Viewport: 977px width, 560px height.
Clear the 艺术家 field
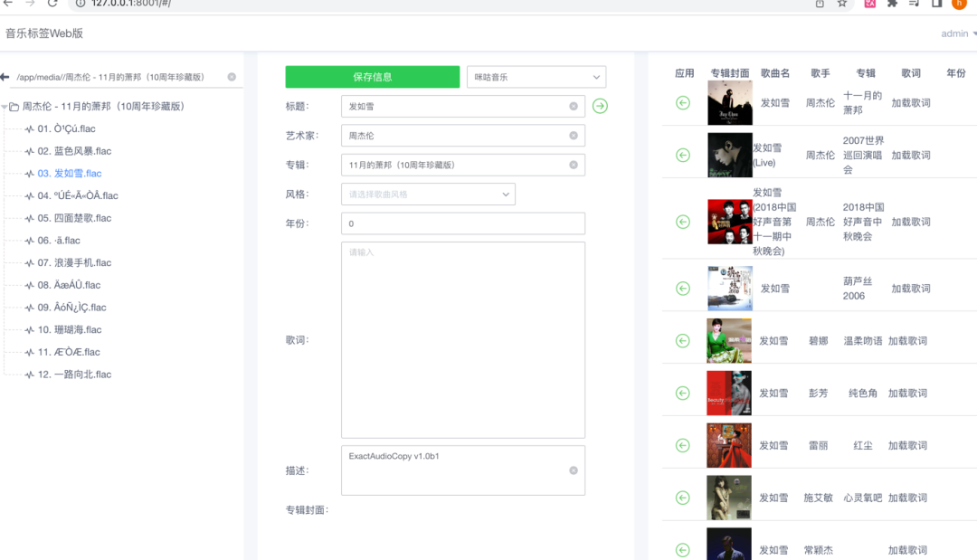pyautogui.click(x=574, y=136)
